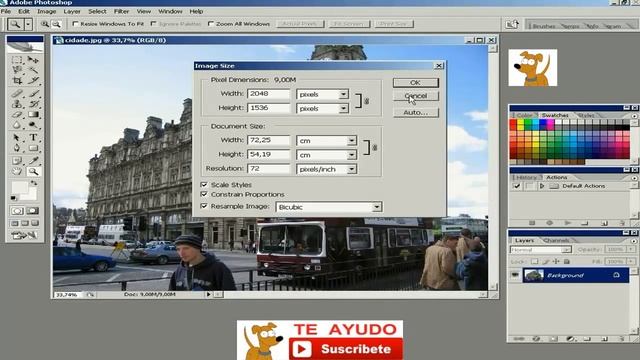Viewport: 640px width, 360px height.
Task: Open pixel Height unit dropdown
Action: [x=343, y=109]
